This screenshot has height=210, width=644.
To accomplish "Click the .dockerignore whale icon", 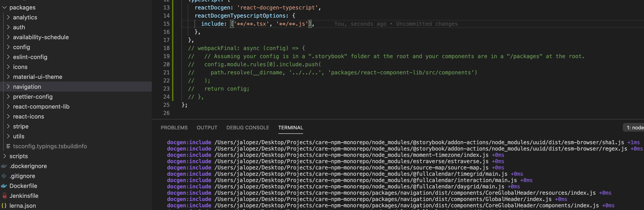I will [4, 166].
